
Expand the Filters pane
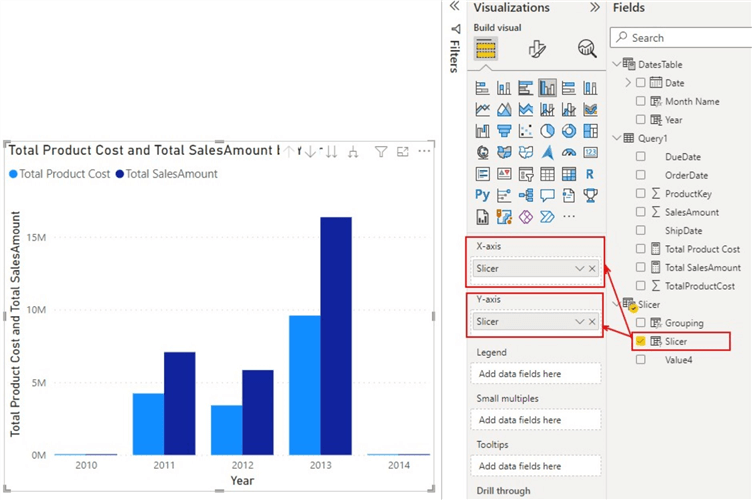(454, 6)
